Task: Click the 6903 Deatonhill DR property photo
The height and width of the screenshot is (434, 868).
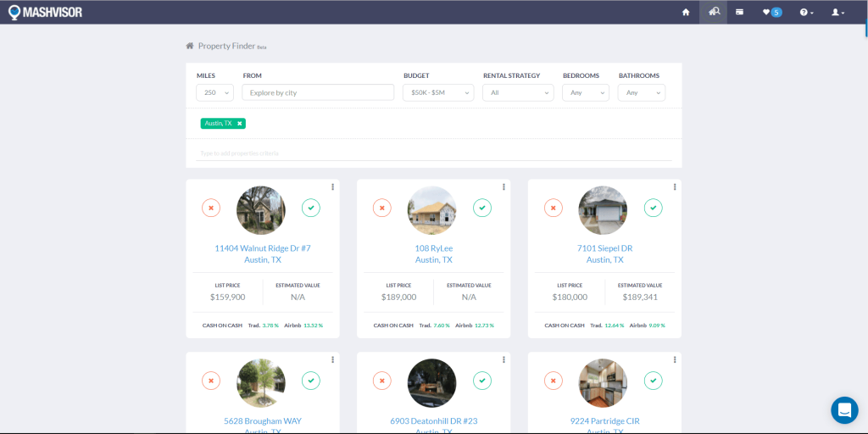Action: pyautogui.click(x=432, y=383)
